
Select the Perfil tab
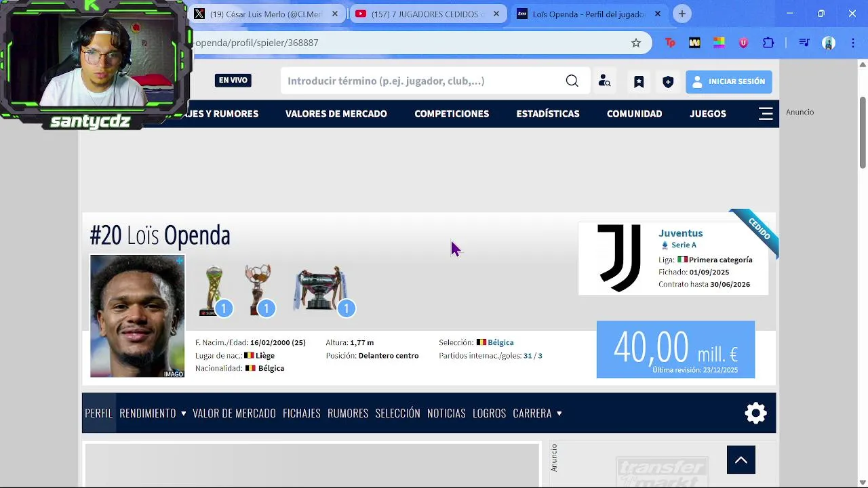click(99, 413)
